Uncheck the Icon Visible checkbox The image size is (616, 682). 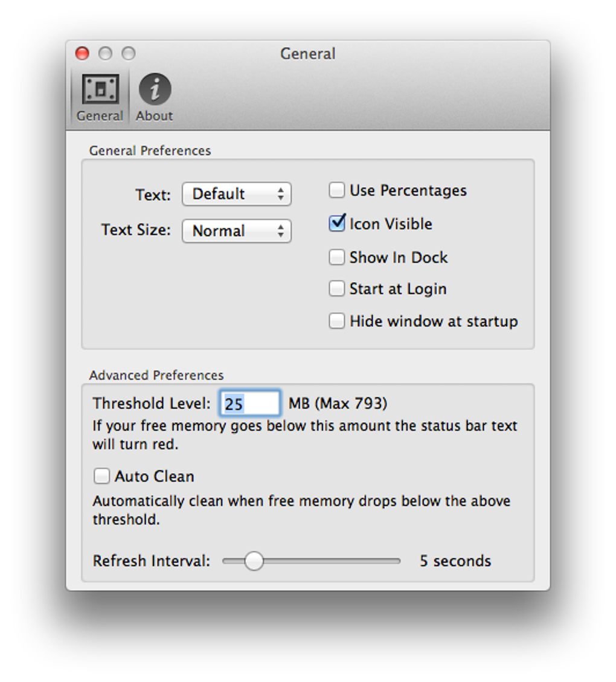tap(336, 224)
